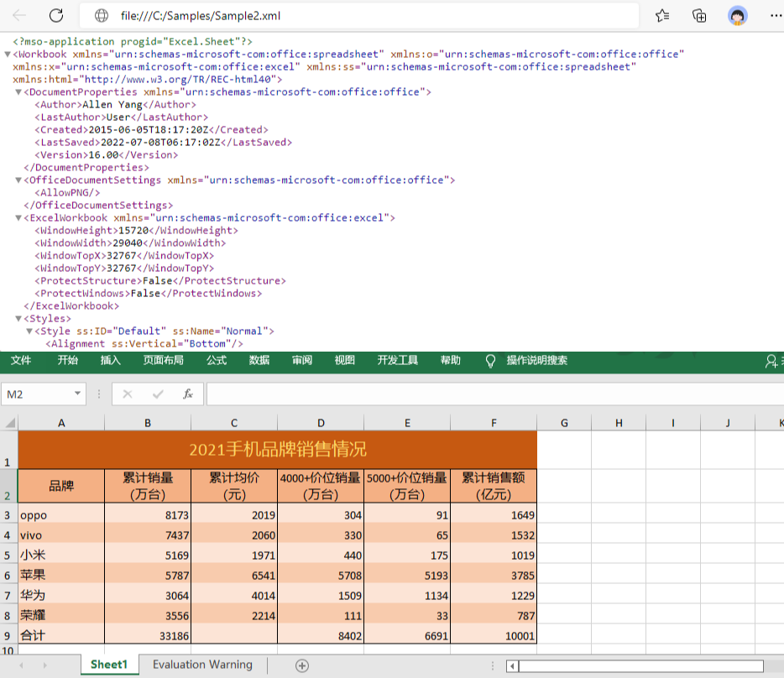The width and height of the screenshot is (784, 678).
Task: Select column D header
Action: [321, 423]
